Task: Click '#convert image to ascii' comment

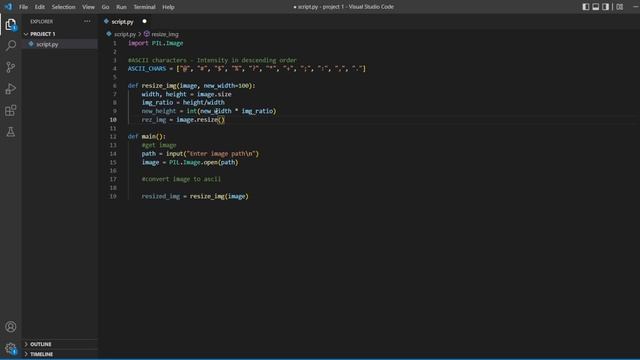Action: point(181,179)
